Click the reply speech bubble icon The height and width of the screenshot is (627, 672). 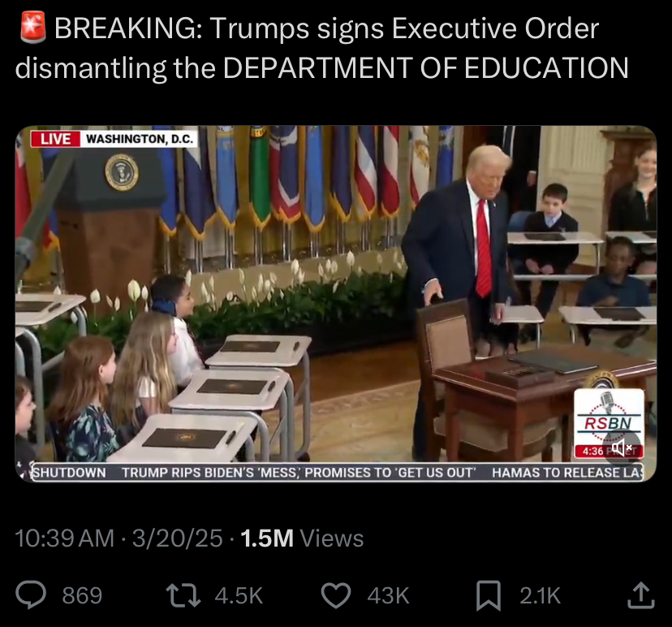(x=31, y=595)
